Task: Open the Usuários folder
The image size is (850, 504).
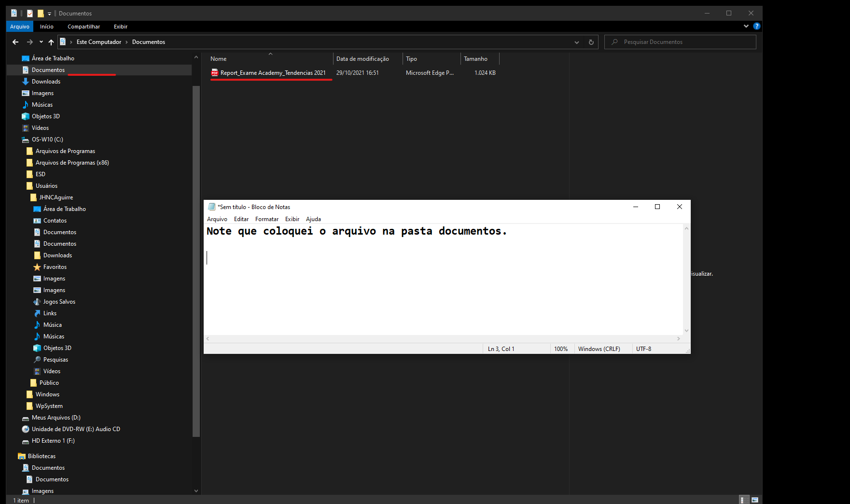Action: [x=46, y=186]
